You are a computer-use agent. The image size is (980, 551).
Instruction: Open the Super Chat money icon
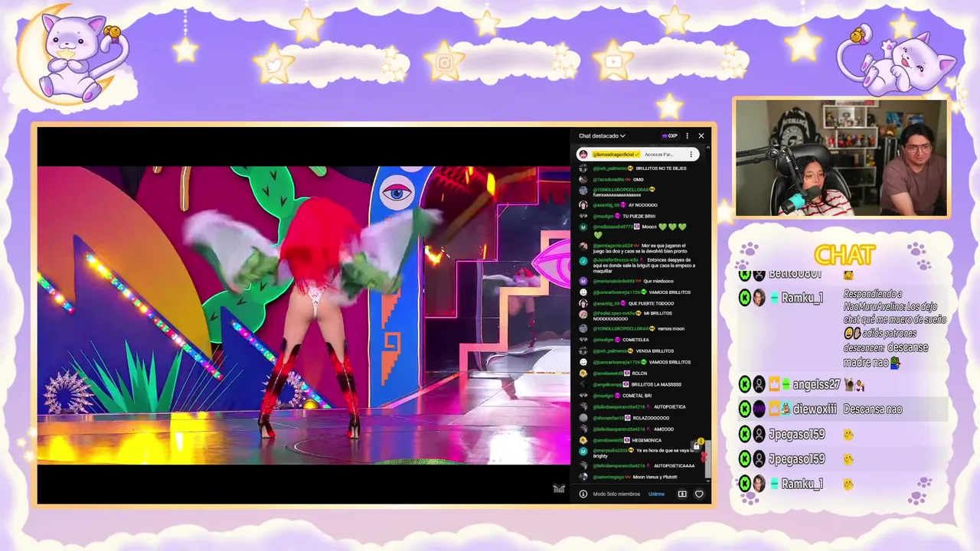point(682,494)
